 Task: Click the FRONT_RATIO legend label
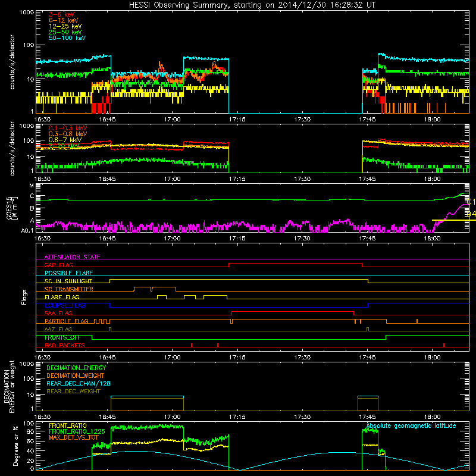68,425
